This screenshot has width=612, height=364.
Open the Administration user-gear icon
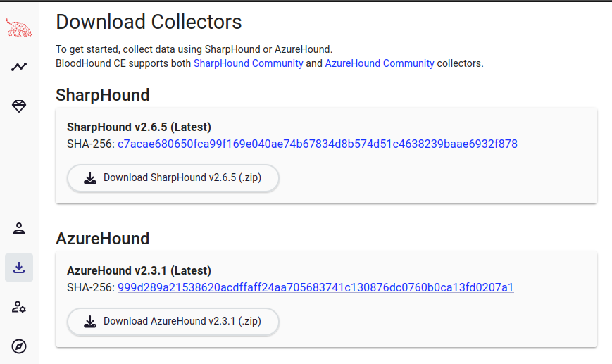(19, 308)
